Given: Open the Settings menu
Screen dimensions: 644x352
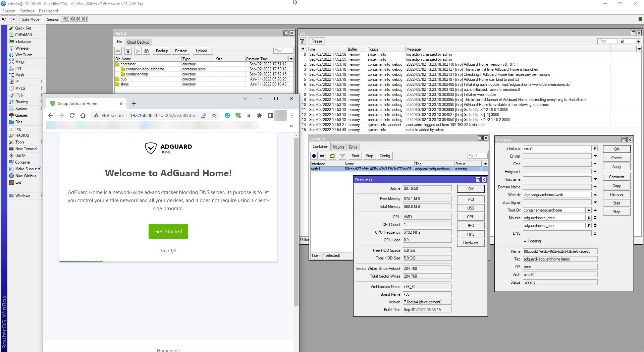Looking at the screenshot, I should pyautogui.click(x=27, y=11).
